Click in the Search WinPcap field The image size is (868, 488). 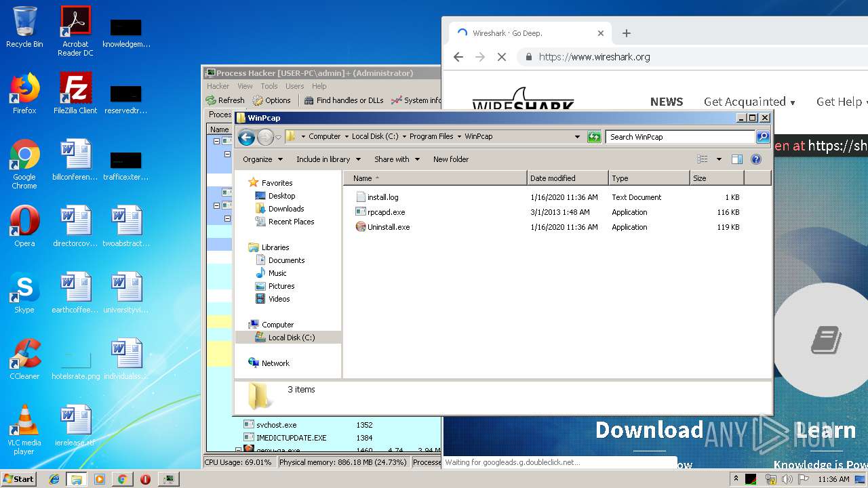(x=681, y=137)
